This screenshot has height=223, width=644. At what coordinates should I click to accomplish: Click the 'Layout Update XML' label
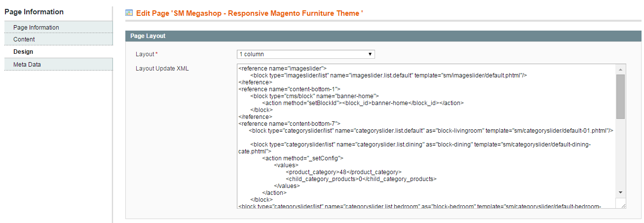162,68
